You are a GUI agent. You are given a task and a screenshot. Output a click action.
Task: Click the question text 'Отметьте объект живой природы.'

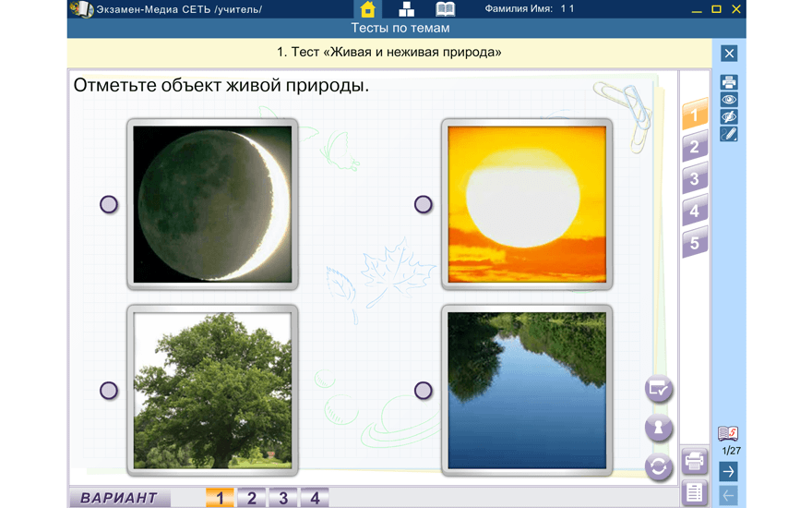pos(221,85)
